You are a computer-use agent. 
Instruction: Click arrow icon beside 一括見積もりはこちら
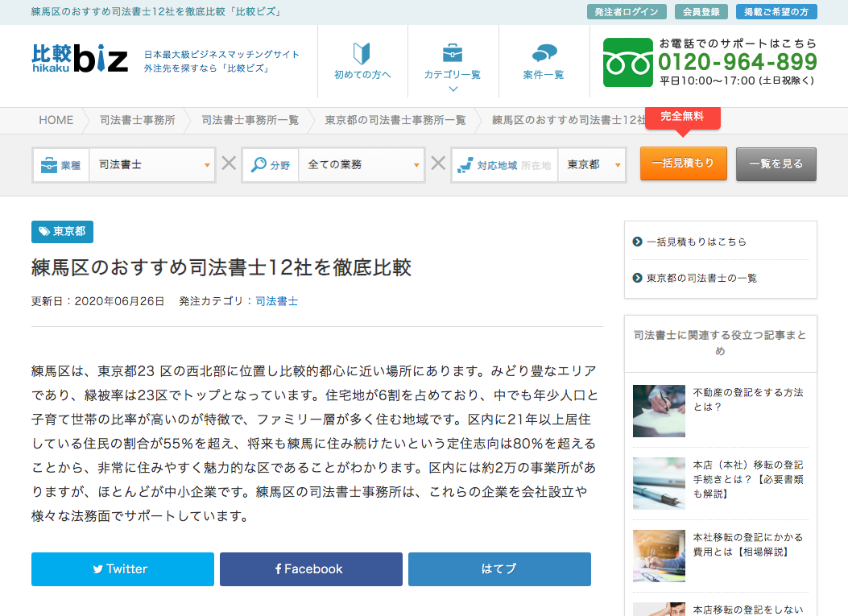pos(637,242)
